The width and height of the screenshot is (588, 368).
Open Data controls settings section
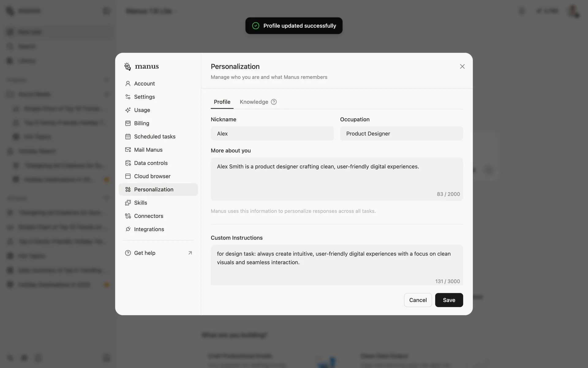click(151, 163)
